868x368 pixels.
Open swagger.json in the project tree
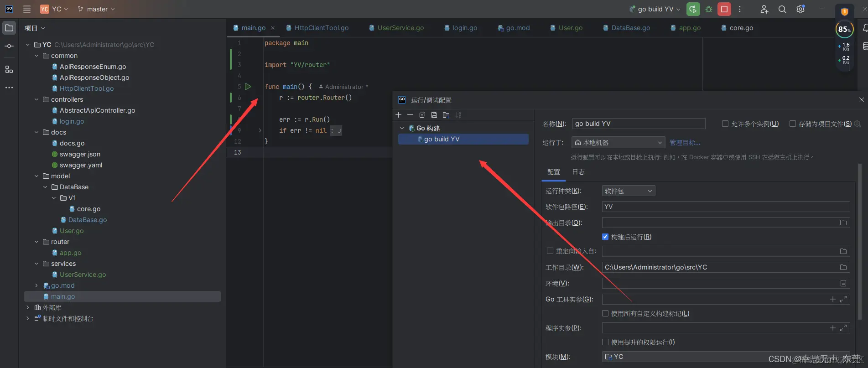click(x=80, y=154)
